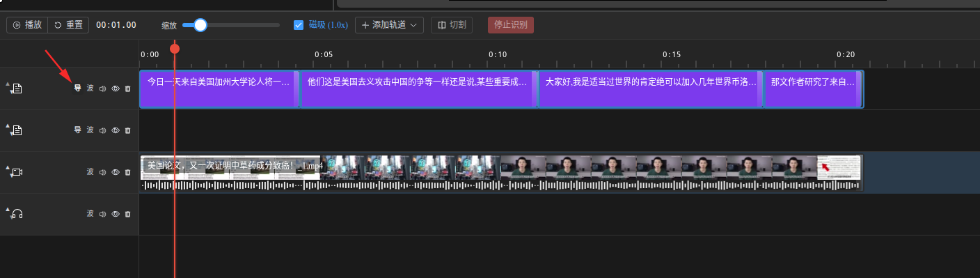Mute the video track speaker
The height and width of the screenshot is (278, 980).
[x=102, y=172]
